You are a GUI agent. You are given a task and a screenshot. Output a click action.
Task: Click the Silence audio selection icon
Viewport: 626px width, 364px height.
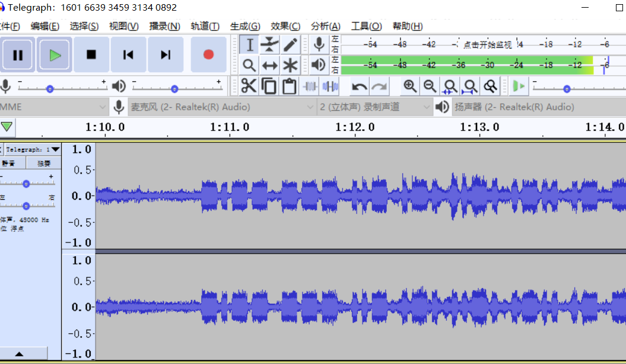click(330, 87)
